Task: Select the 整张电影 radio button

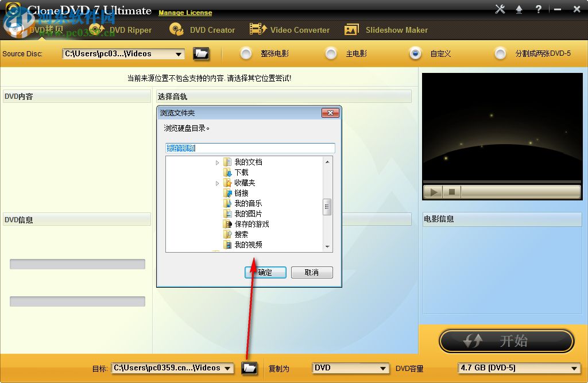Action: [x=246, y=53]
